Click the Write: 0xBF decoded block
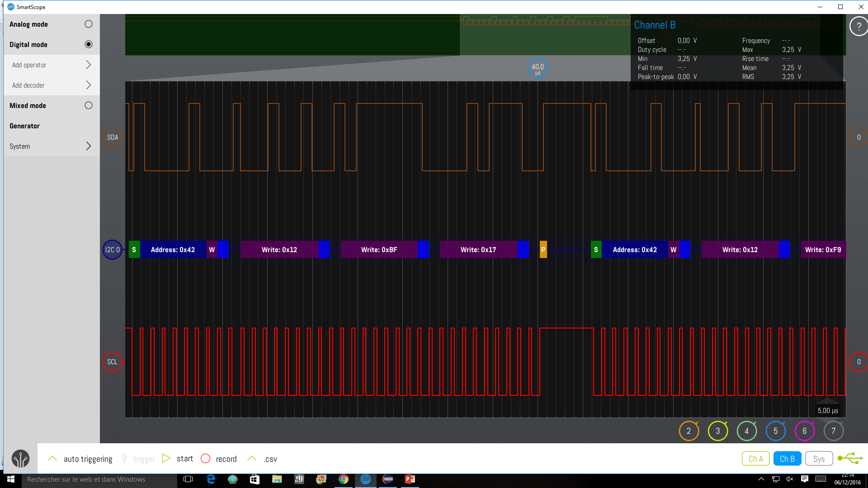 pos(379,249)
